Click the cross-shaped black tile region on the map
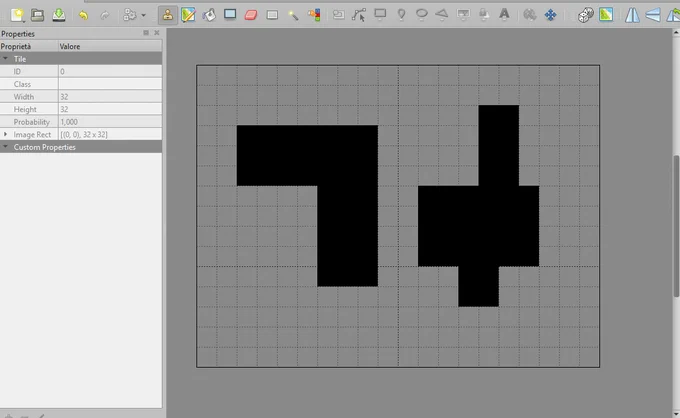 tap(478, 225)
